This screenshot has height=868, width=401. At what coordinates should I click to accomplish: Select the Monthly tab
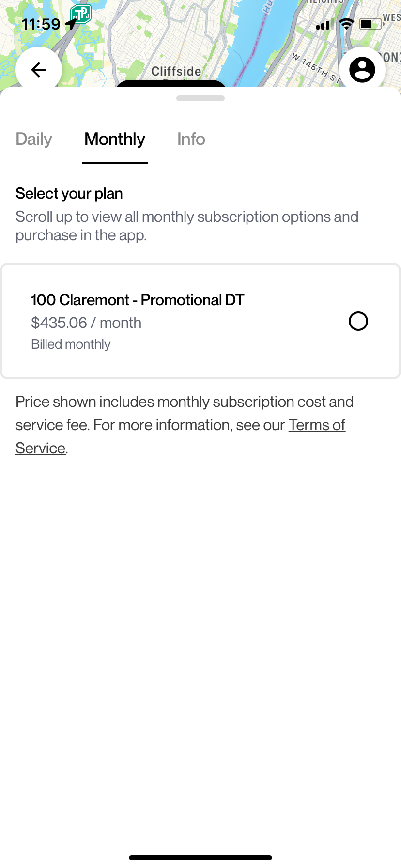point(115,139)
